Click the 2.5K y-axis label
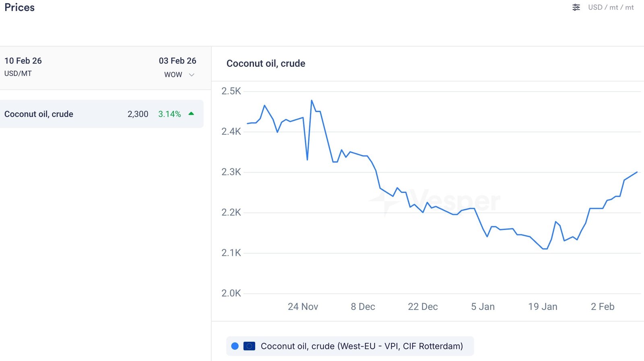The image size is (644, 361). 231,91
